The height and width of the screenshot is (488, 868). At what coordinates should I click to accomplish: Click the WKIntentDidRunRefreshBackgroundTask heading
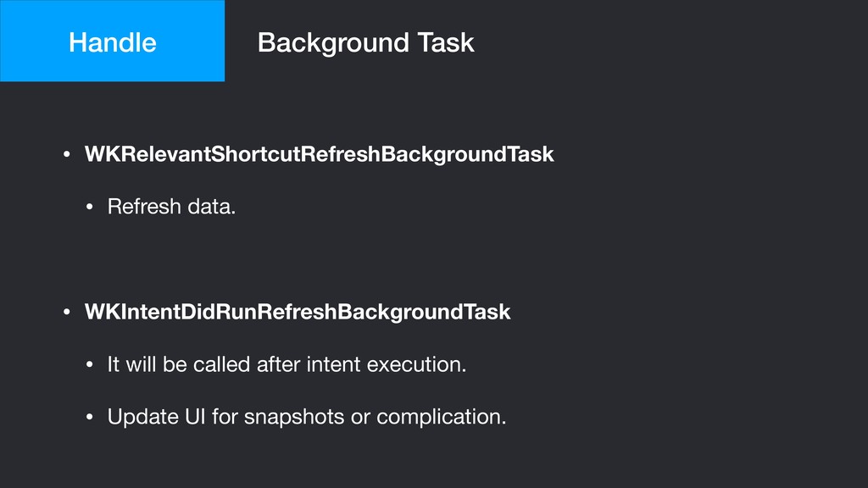298,312
